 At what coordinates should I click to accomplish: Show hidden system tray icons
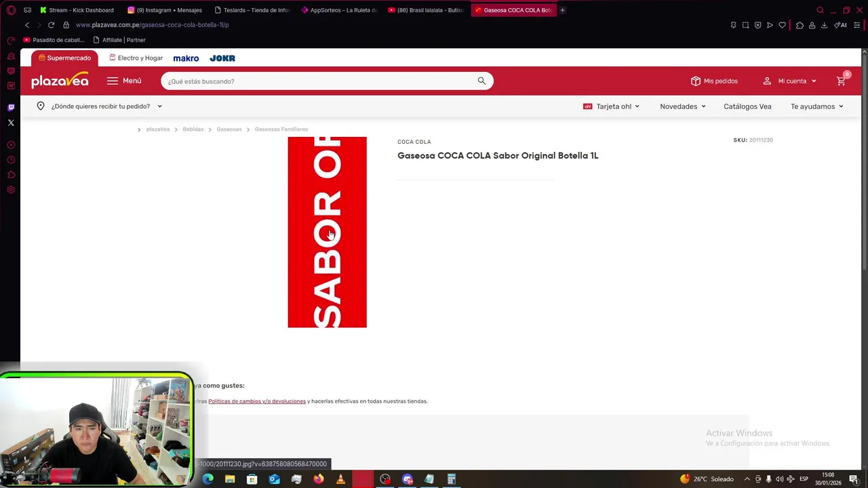[747, 479]
